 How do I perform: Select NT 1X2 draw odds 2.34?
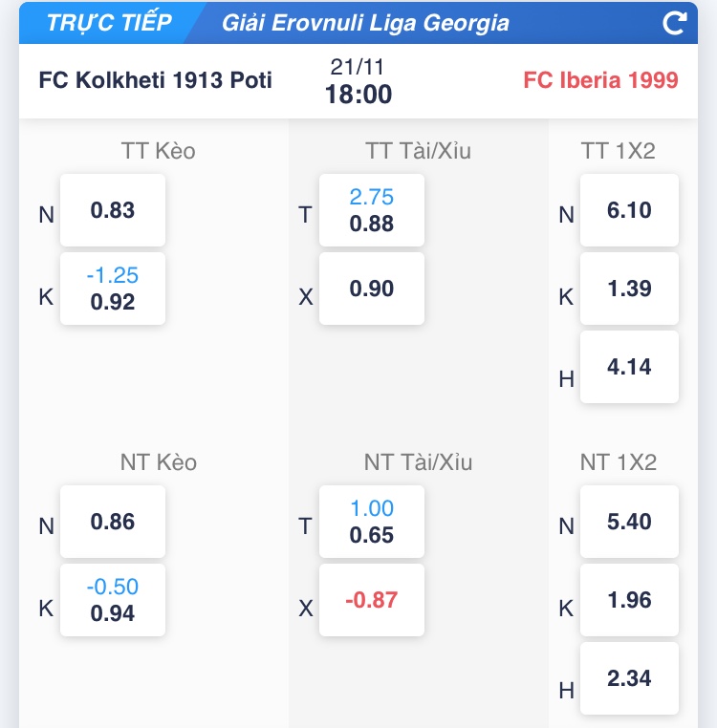[x=629, y=678]
